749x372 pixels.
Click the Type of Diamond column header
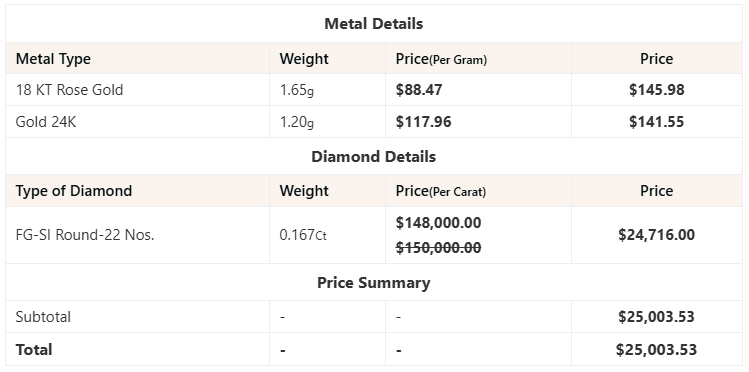click(74, 191)
